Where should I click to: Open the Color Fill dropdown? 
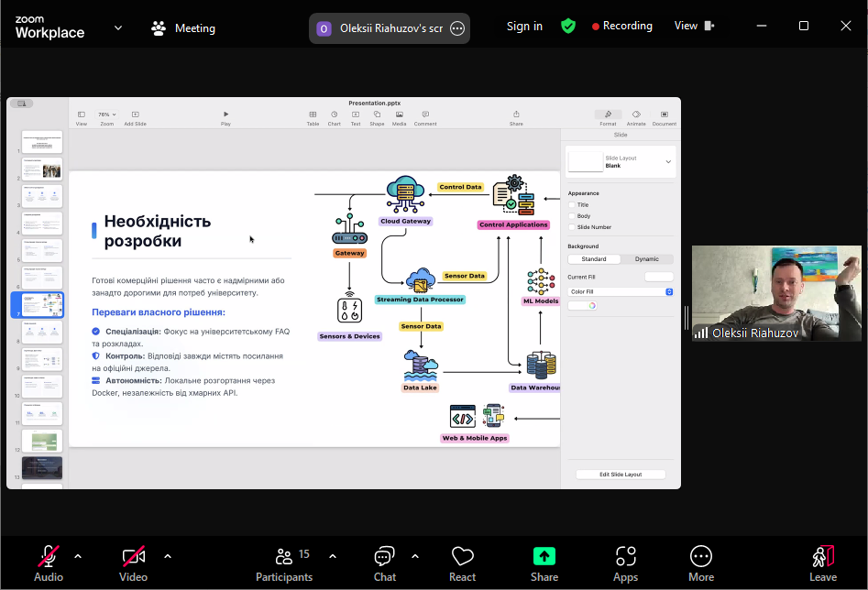click(621, 291)
